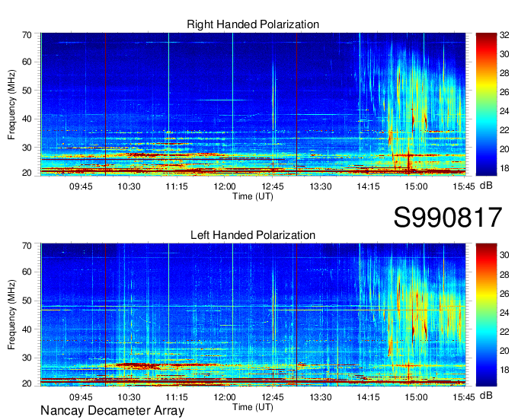Viewport: 518px width, 420px height.
Task: Click the "Right Handed Polarization" title
Action: pyautogui.click(x=253, y=24)
